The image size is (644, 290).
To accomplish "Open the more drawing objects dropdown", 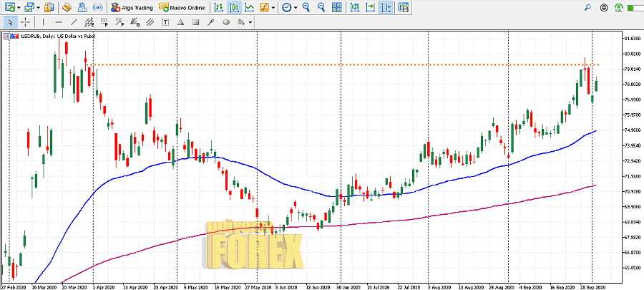I will [250, 21].
